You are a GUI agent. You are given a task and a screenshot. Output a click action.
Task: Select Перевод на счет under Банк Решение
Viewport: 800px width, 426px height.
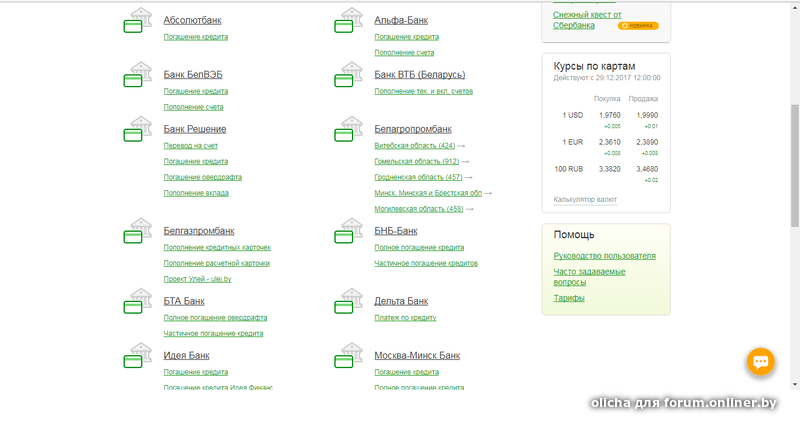click(190, 146)
